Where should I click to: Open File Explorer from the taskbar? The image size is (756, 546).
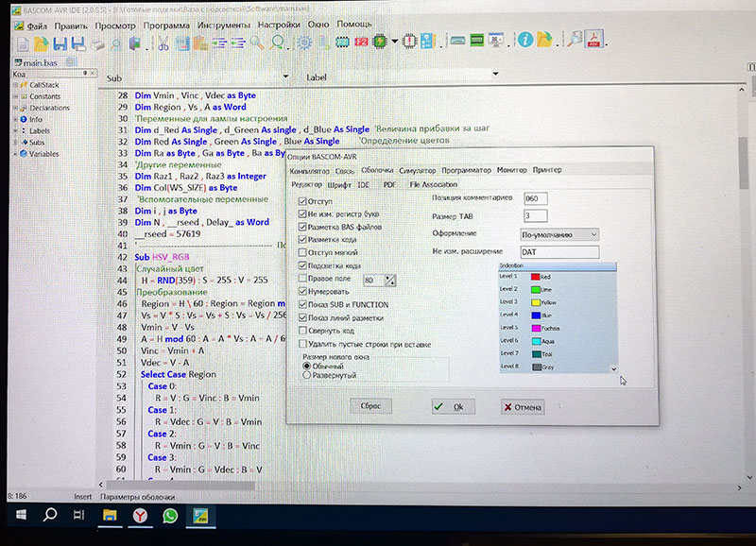click(x=110, y=516)
